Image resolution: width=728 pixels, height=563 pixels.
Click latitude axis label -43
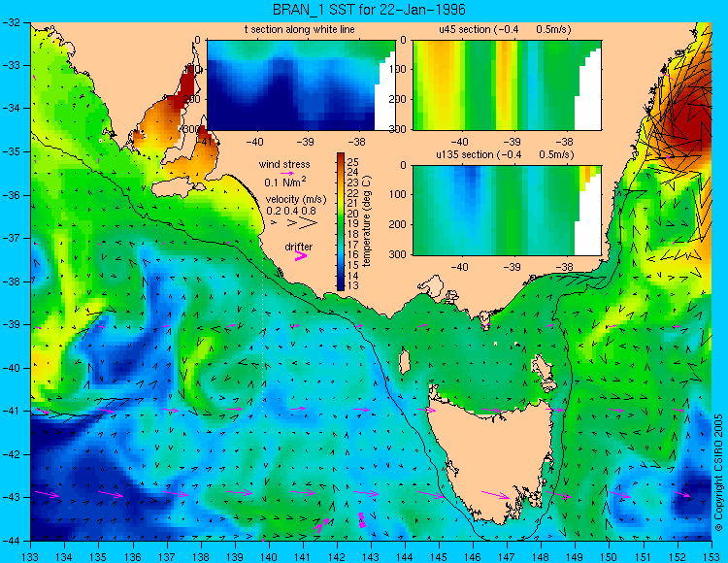pos(11,498)
